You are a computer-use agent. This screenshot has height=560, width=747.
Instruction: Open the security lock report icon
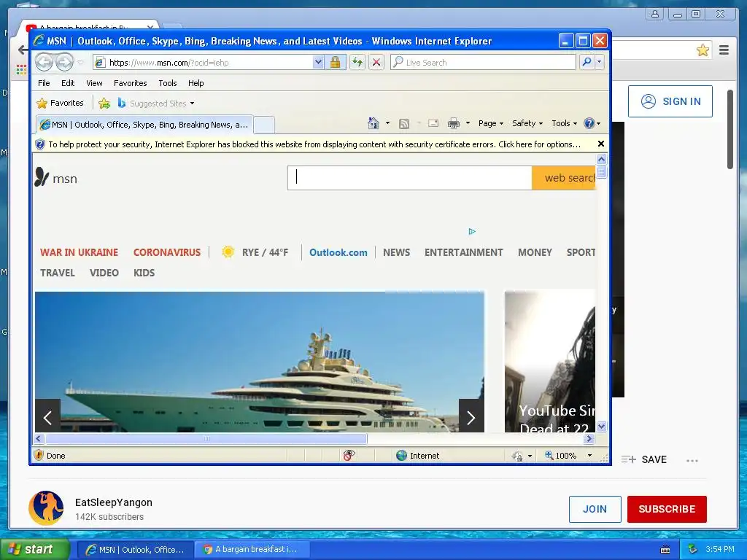click(x=336, y=62)
